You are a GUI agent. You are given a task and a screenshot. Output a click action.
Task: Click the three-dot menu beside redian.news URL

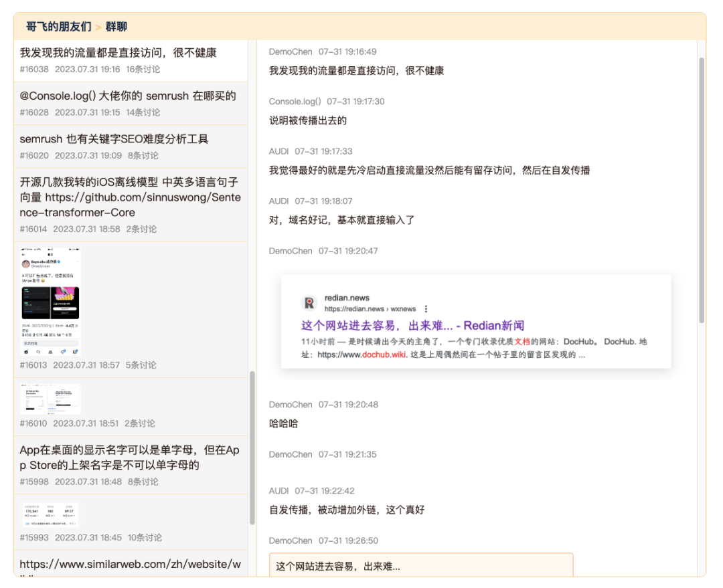coord(426,309)
